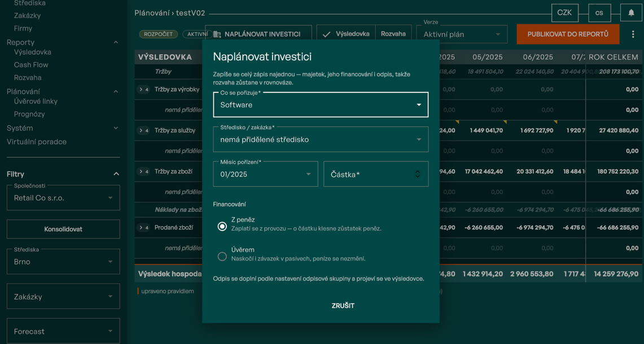Screen dimensions: 644x344
Task: Click the stepper arrows in the Částka field
Action: tap(417, 174)
